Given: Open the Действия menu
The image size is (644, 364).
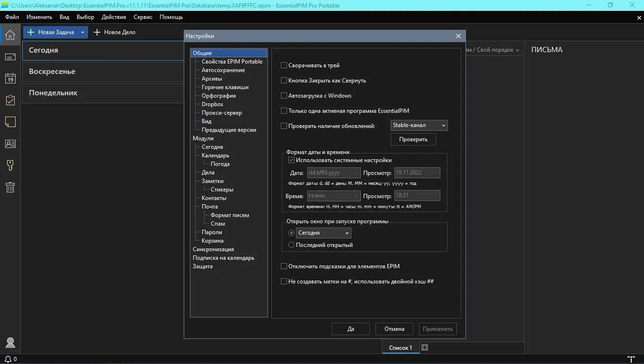Looking at the screenshot, I should click(x=114, y=17).
